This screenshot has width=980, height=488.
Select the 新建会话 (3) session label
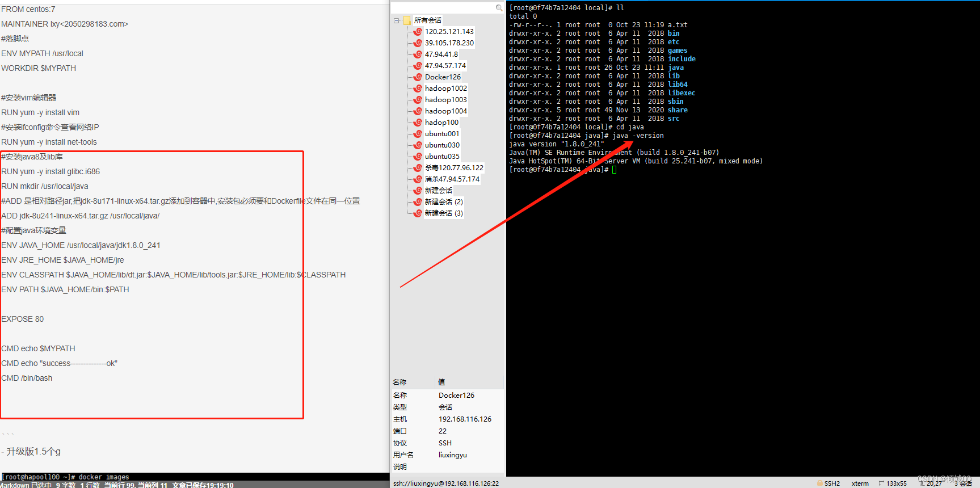(444, 213)
